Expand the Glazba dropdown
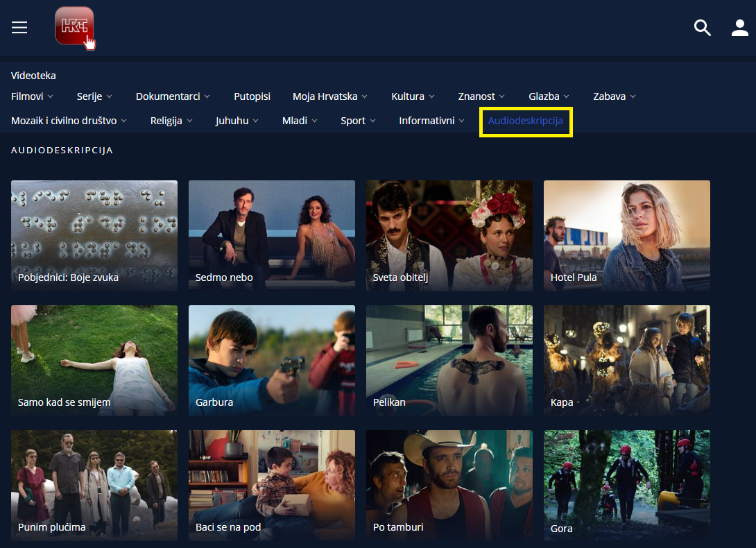 click(x=549, y=96)
